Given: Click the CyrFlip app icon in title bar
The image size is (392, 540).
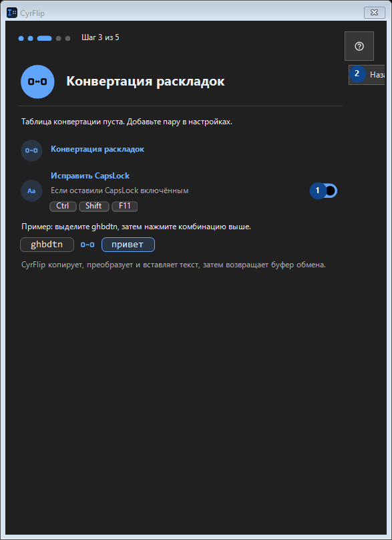Looking at the screenshot, I should [12, 13].
